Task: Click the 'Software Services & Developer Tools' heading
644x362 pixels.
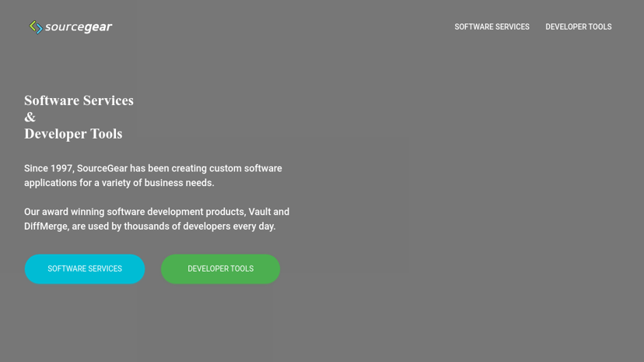Action: pyautogui.click(x=79, y=117)
